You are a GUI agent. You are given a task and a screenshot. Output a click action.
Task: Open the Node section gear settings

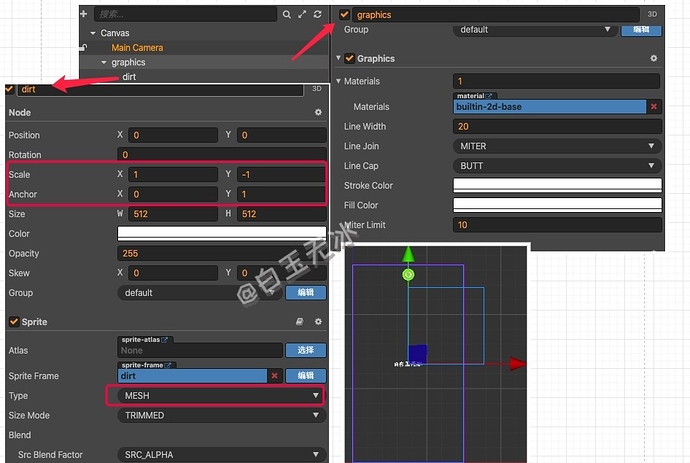point(318,112)
